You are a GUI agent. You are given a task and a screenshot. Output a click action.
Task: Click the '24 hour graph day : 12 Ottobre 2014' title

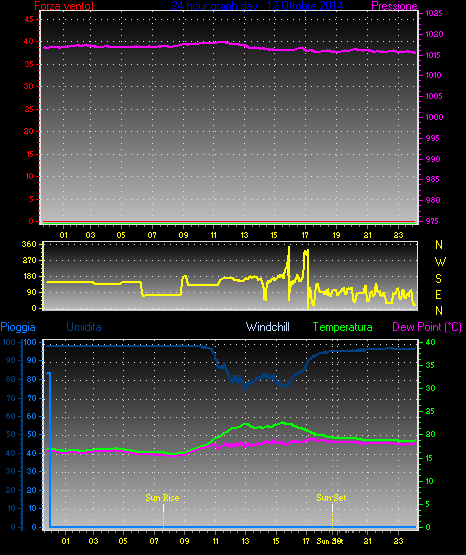pos(257,6)
